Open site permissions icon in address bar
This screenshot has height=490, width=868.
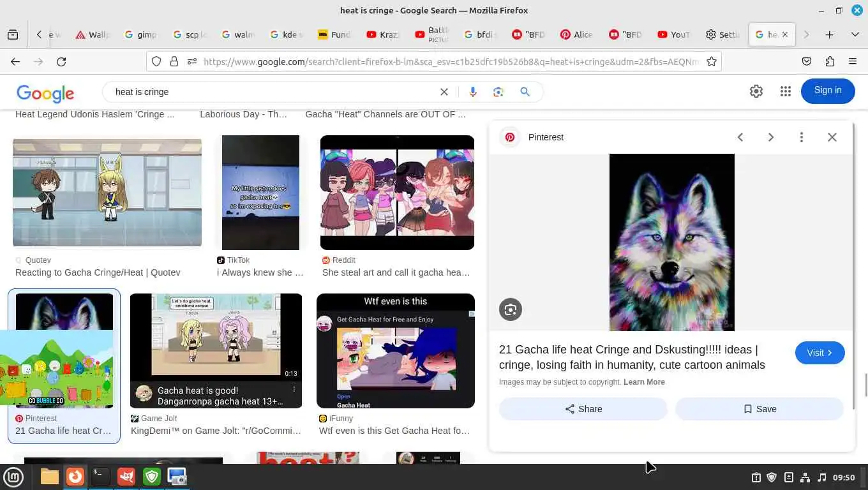[x=191, y=61]
